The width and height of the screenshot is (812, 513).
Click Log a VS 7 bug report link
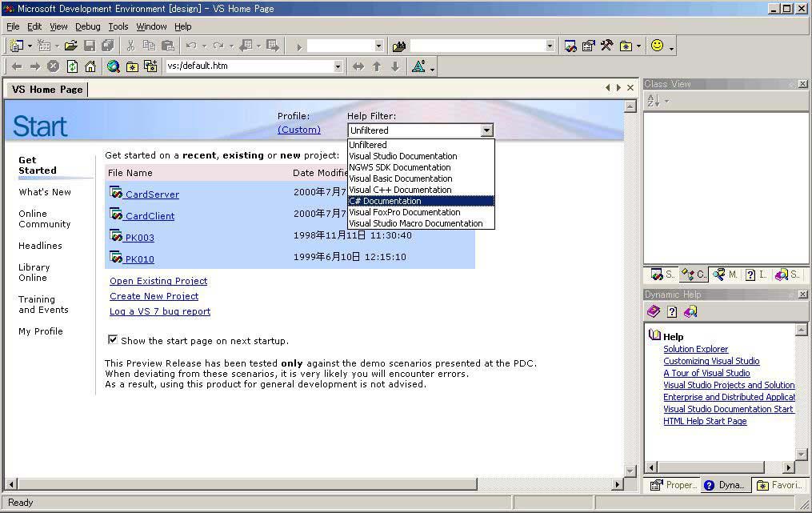click(x=160, y=311)
